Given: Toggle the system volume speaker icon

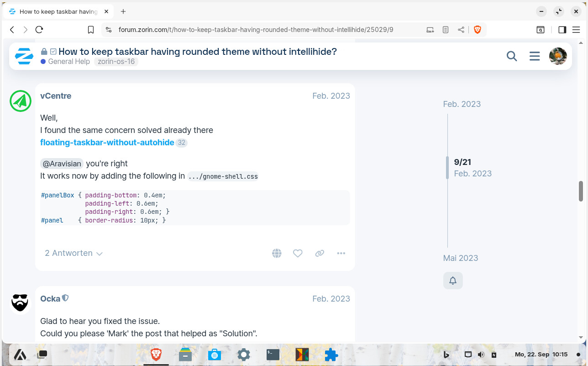Looking at the screenshot, I should [481, 355].
